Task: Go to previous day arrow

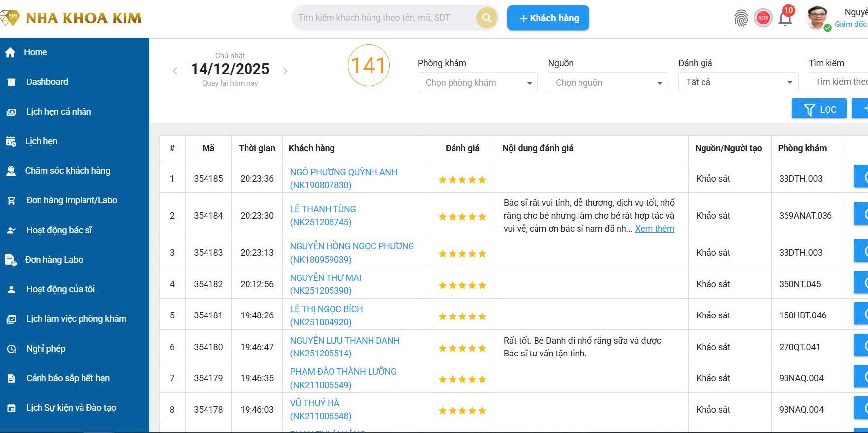Action: tap(175, 71)
